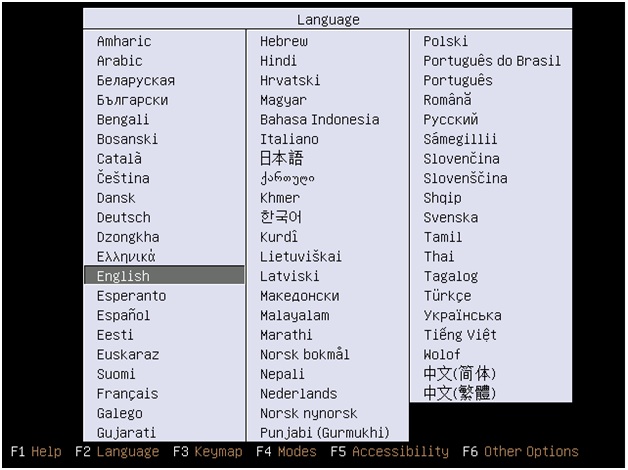This screenshot has height=470, width=628.
Task: Pick Español from the language list
Action: click(123, 315)
